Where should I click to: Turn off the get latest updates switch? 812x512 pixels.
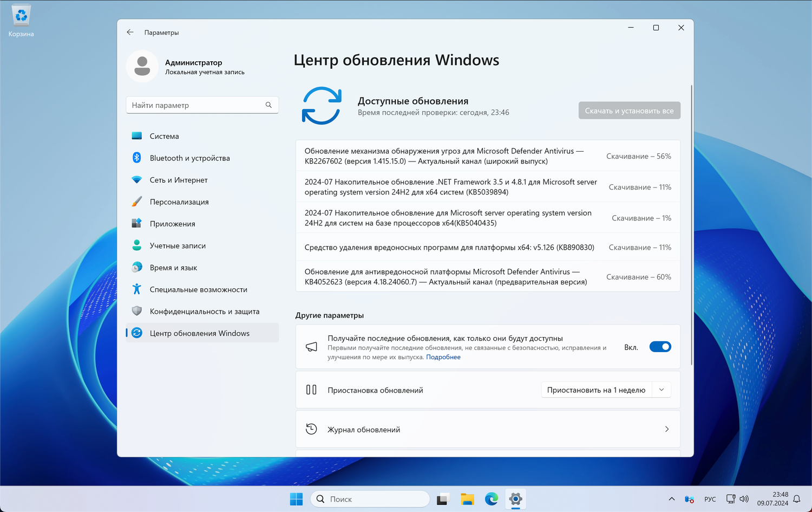point(660,347)
